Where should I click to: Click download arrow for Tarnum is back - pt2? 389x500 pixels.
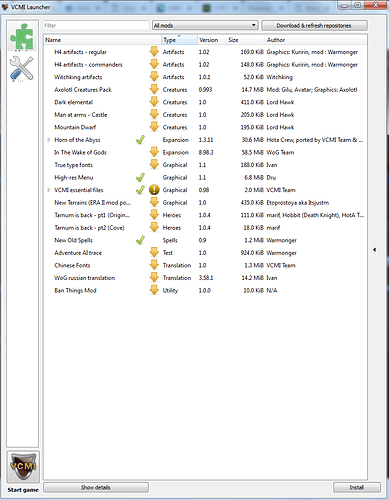coord(154,228)
